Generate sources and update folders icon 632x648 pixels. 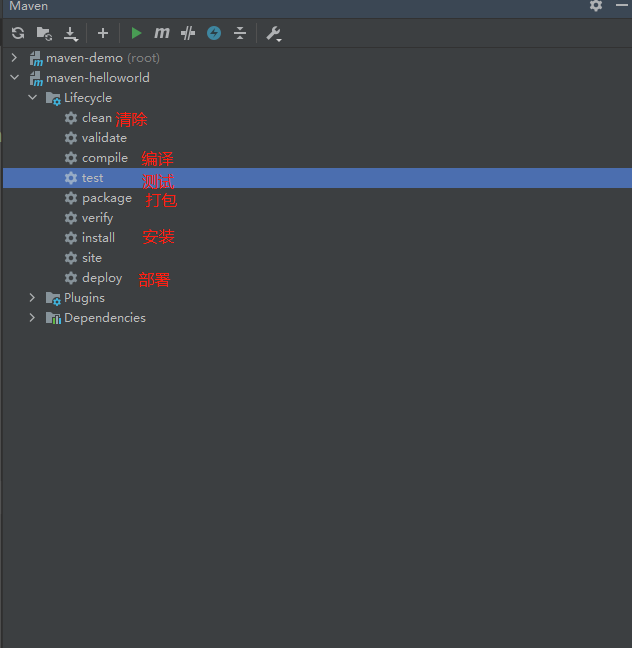(x=44, y=33)
